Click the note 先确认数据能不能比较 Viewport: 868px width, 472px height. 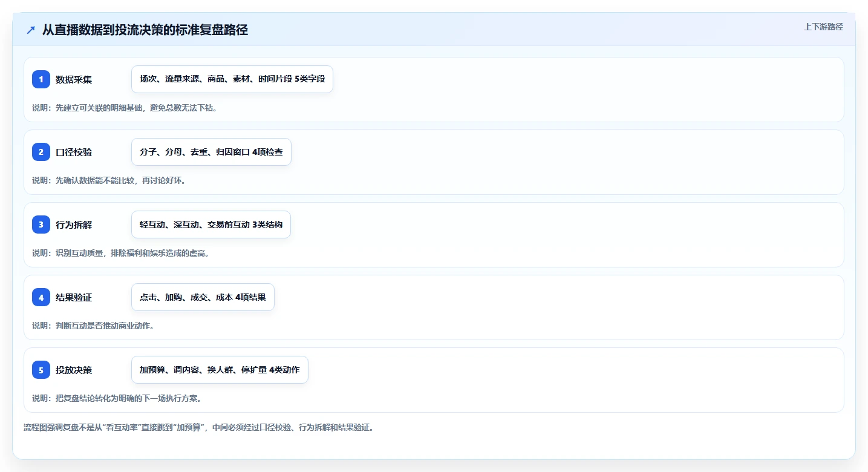pos(109,180)
